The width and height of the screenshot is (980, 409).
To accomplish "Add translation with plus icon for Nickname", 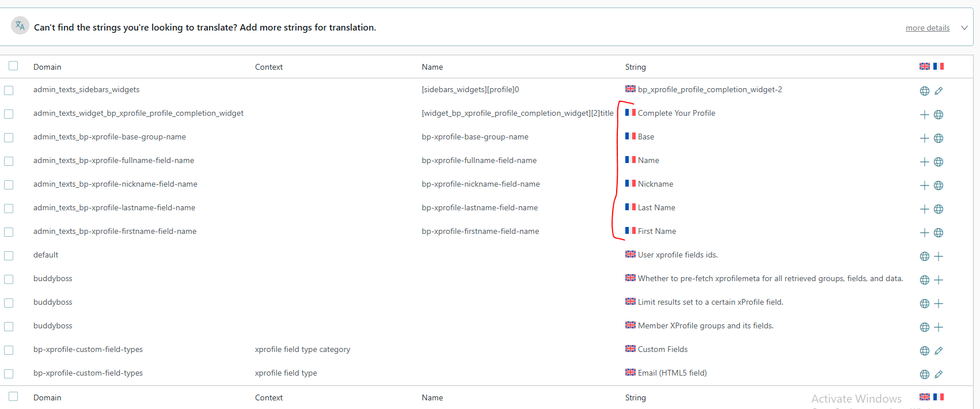I will 924,185.
